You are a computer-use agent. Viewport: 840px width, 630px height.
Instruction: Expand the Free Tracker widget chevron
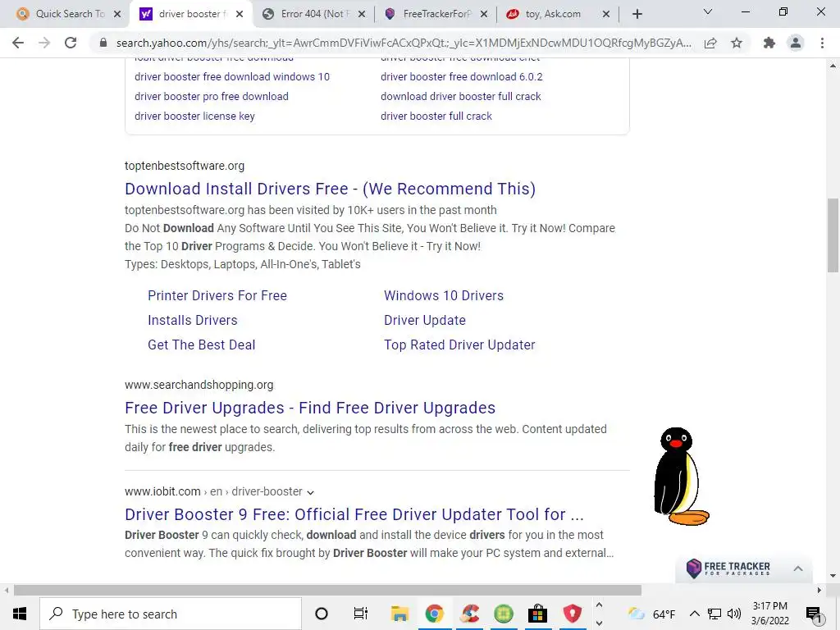pyautogui.click(x=797, y=568)
